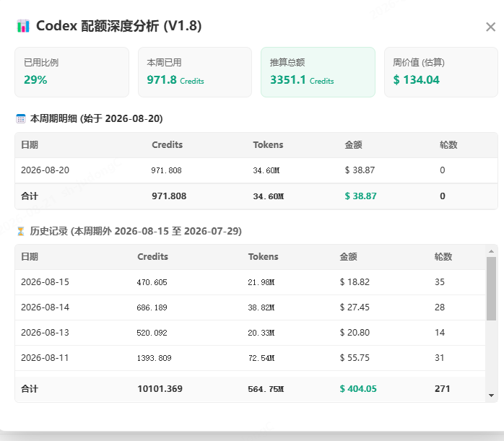Click Tokens 20.33M
The image size is (504, 441).
pyautogui.click(x=261, y=333)
